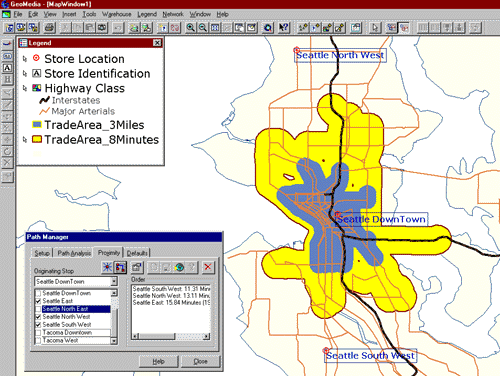Click the arrow beside Store Identification legend entry
The image size is (500, 376).
point(25,73)
